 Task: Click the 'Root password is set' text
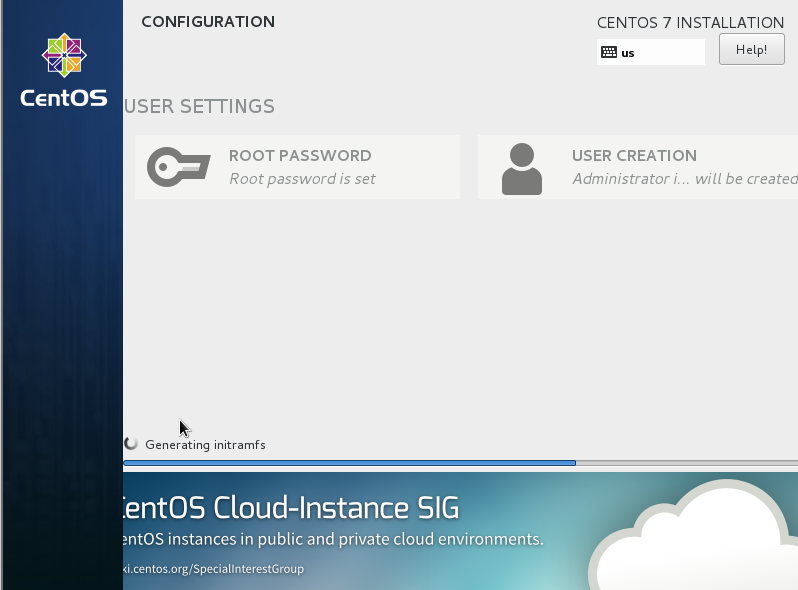(x=302, y=179)
